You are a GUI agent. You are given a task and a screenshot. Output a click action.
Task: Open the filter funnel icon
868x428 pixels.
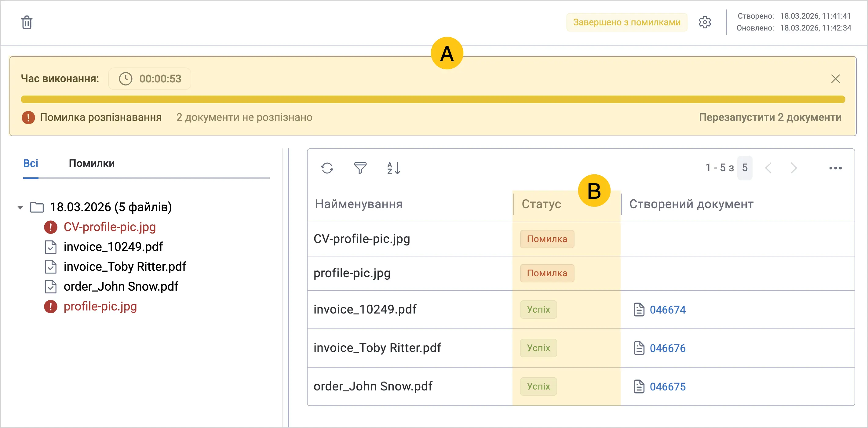(360, 168)
